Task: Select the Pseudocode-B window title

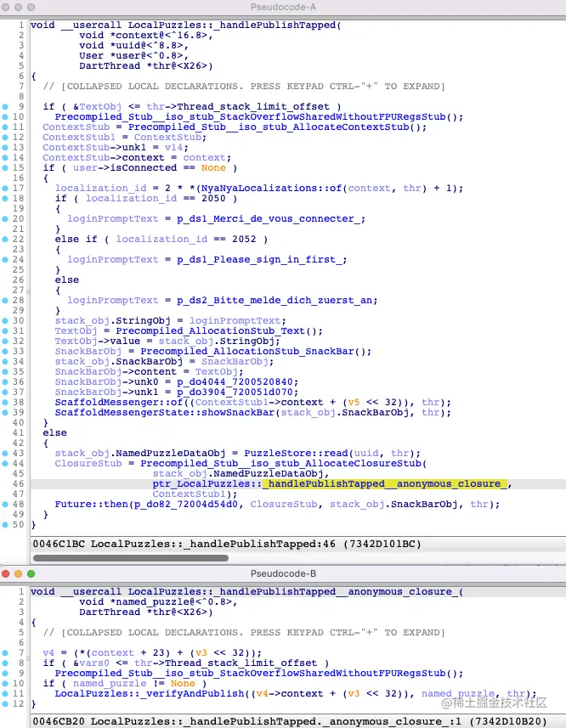Action: (283, 573)
